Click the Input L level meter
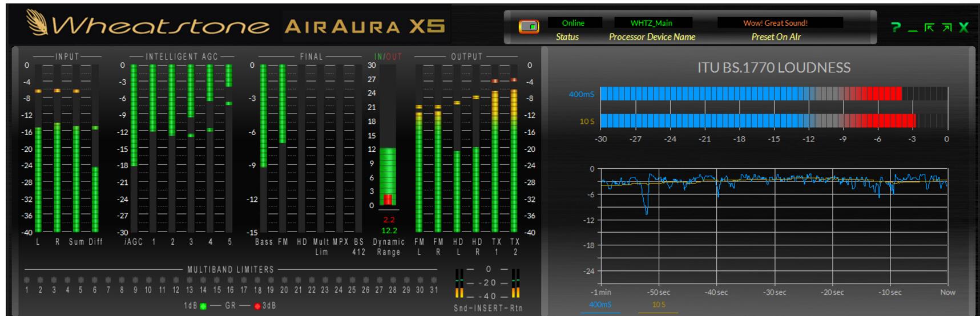This screenshot has height=316, width=980. point(38,148)
